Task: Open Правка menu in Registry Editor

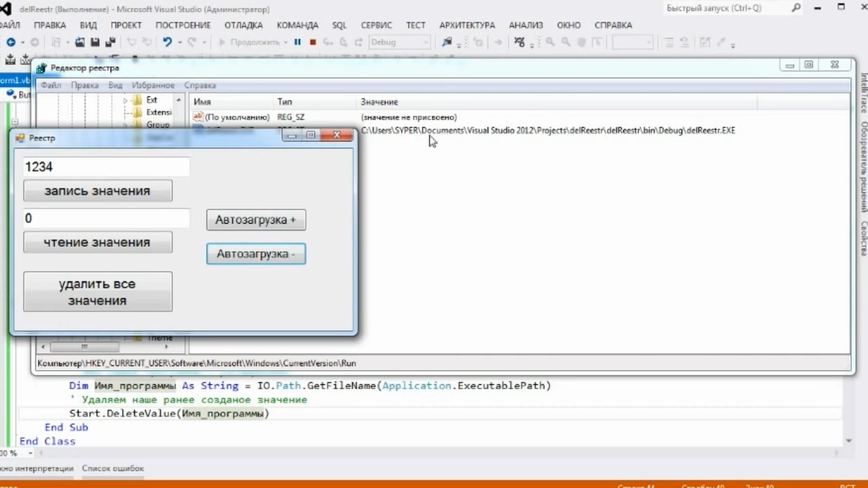Action: pos(85,85)
